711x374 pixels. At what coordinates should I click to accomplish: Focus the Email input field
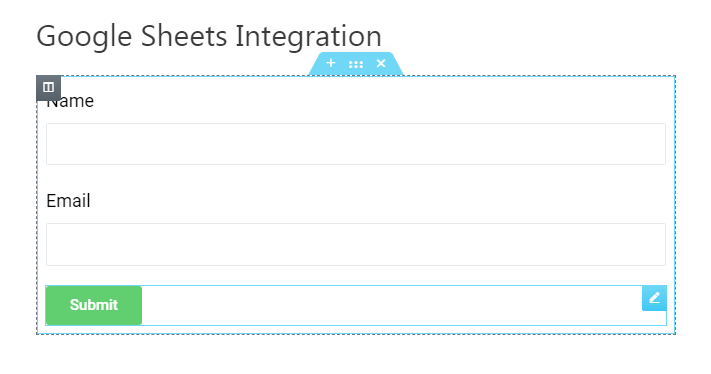(x=356, y=244)
